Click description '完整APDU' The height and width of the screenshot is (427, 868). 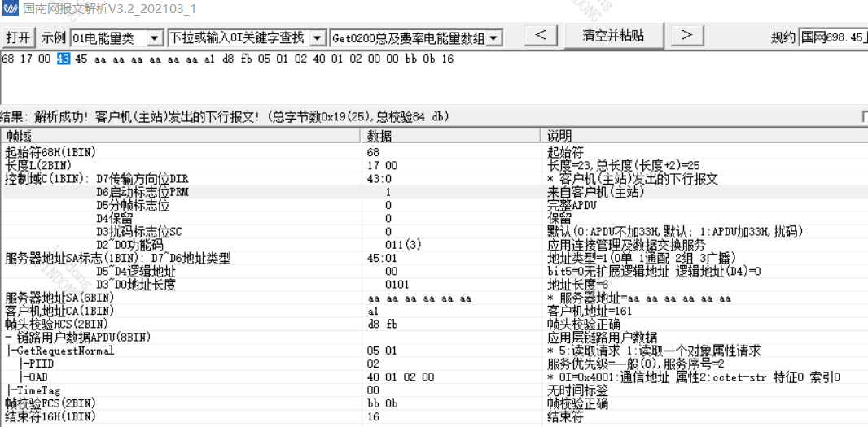pyautogui.click(x=571, y=205)
